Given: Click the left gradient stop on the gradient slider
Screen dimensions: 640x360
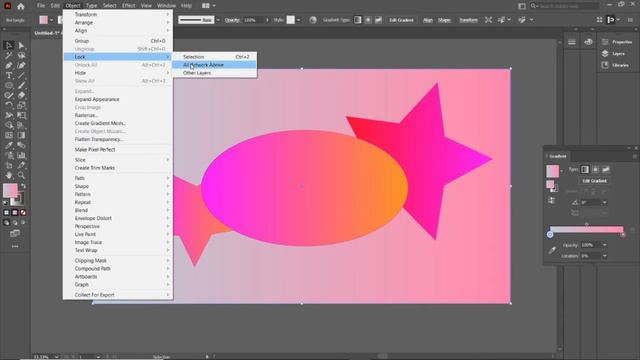Looking at the screenshot, I should 550,235.
